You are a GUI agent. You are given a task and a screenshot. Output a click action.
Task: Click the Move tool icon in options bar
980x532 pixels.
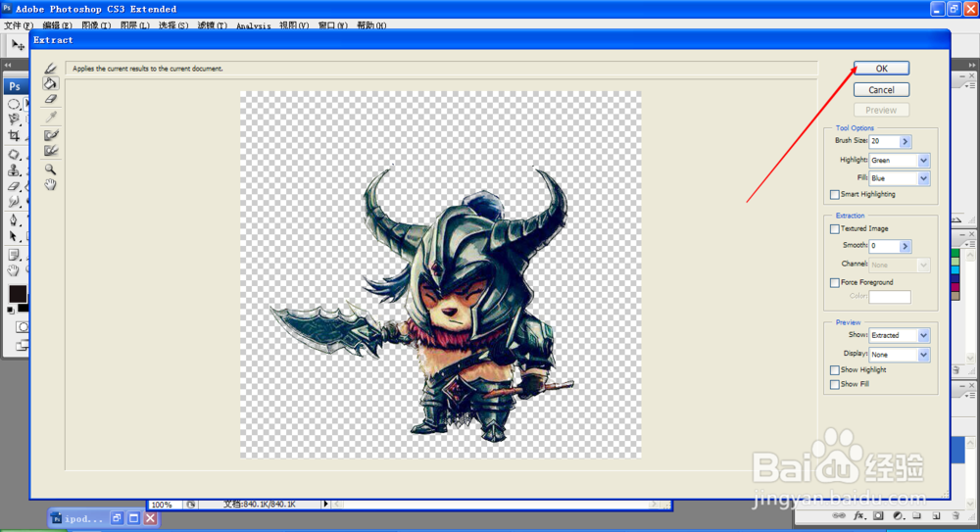[x=18, y=45]
